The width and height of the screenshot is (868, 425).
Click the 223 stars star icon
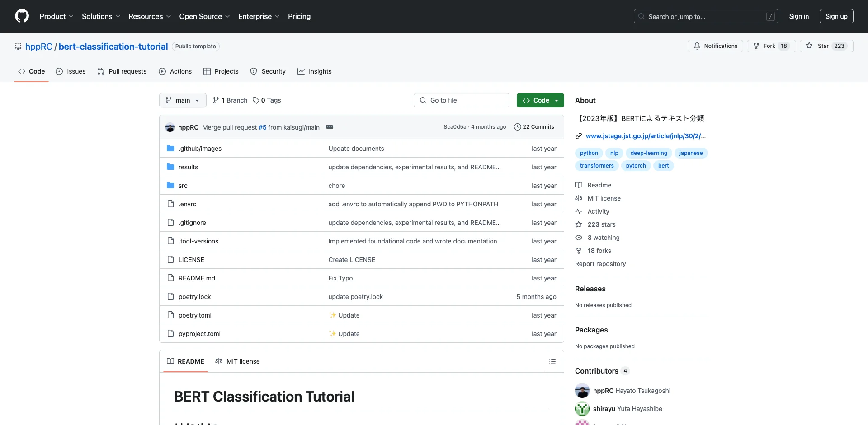(579, 224)
